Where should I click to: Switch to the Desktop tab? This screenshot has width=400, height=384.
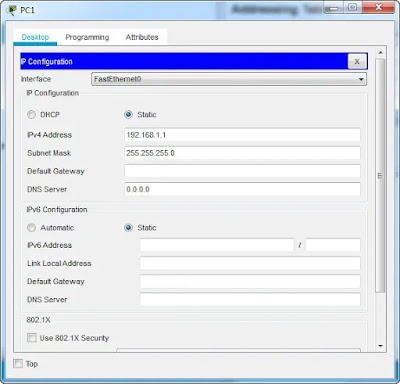tap(35, 37)
